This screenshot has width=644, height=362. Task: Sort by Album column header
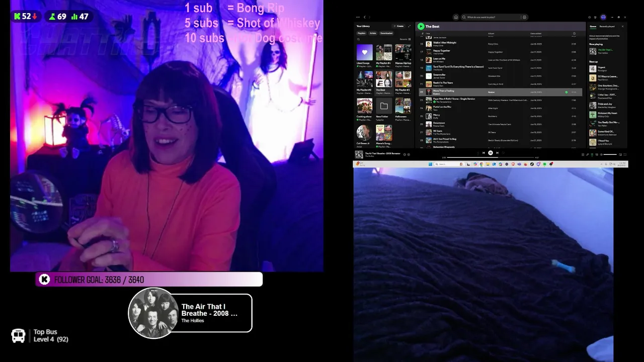point(491,34)
